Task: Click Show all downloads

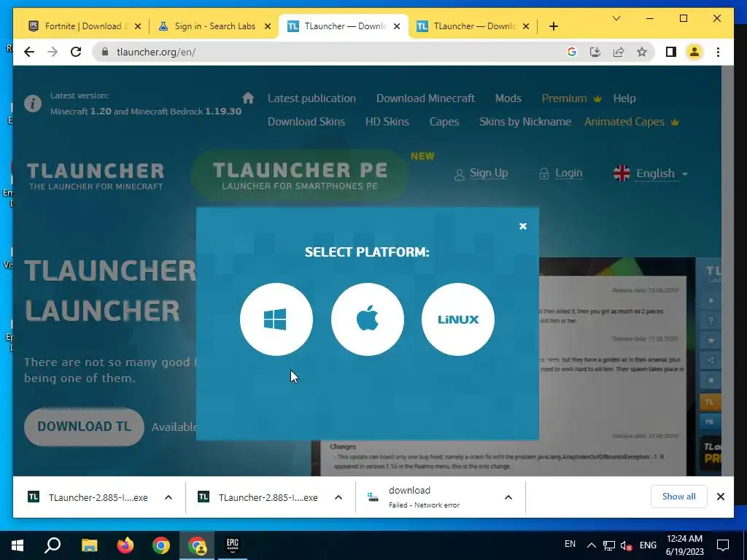Action: point(678,497)
